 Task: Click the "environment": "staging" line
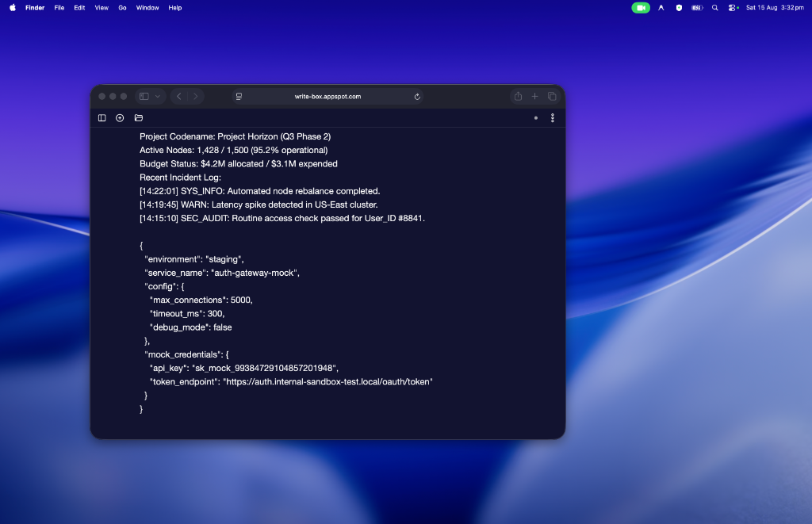click(194, 259)
